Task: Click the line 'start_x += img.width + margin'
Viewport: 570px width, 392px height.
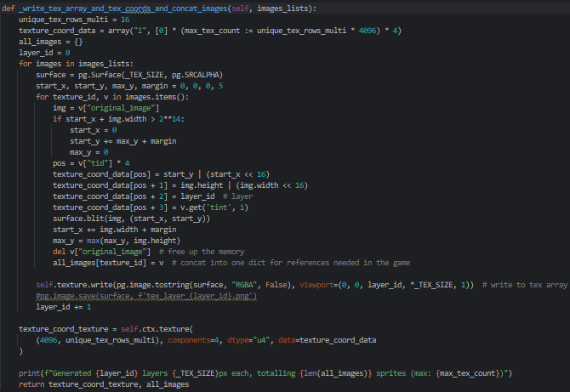Action: [115, 230]
